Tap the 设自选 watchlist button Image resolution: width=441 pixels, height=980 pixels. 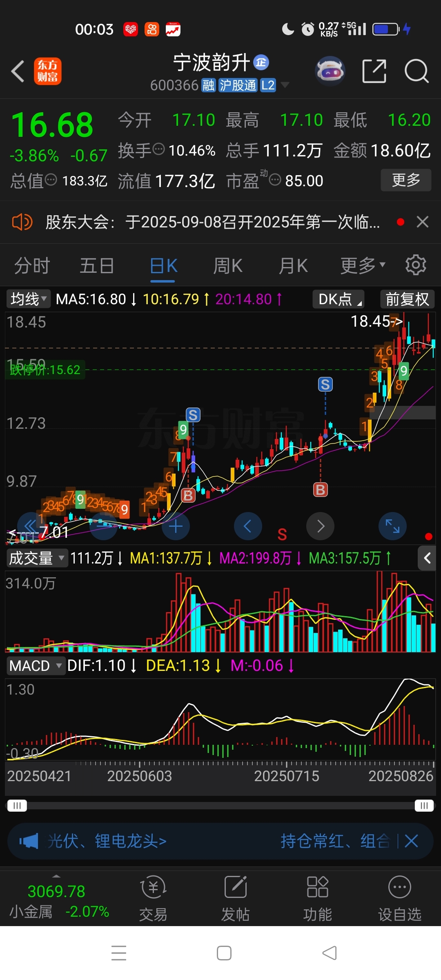pyautogui.click(x=399, y=898)
